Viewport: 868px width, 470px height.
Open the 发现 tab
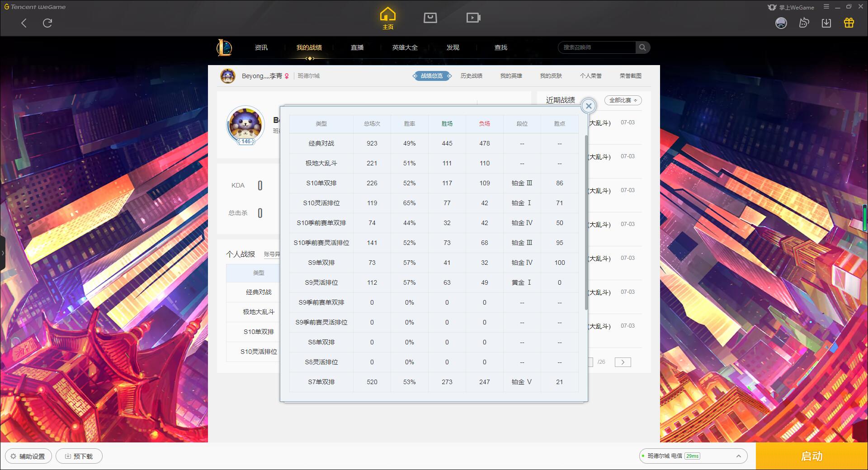tap(453, 47)
